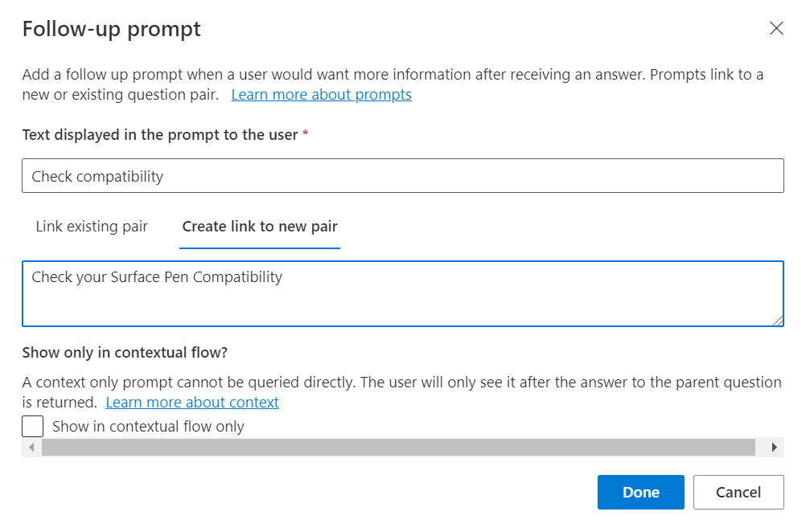Open the Learn more about context link
This screenshot has height=532, width=810.
(192, 402)
